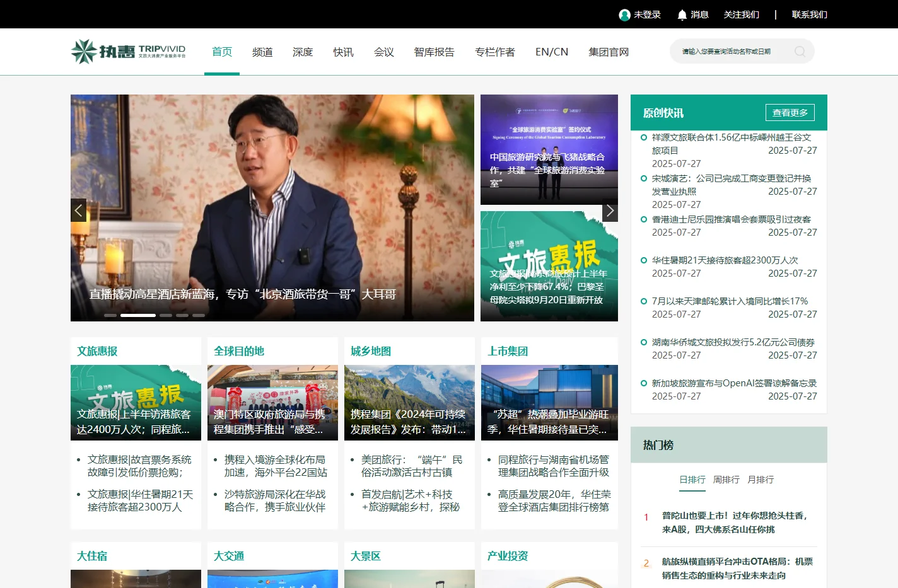
Task: Open 大交通 section heading
Action: pyautogui.click(x=229, y=556)
